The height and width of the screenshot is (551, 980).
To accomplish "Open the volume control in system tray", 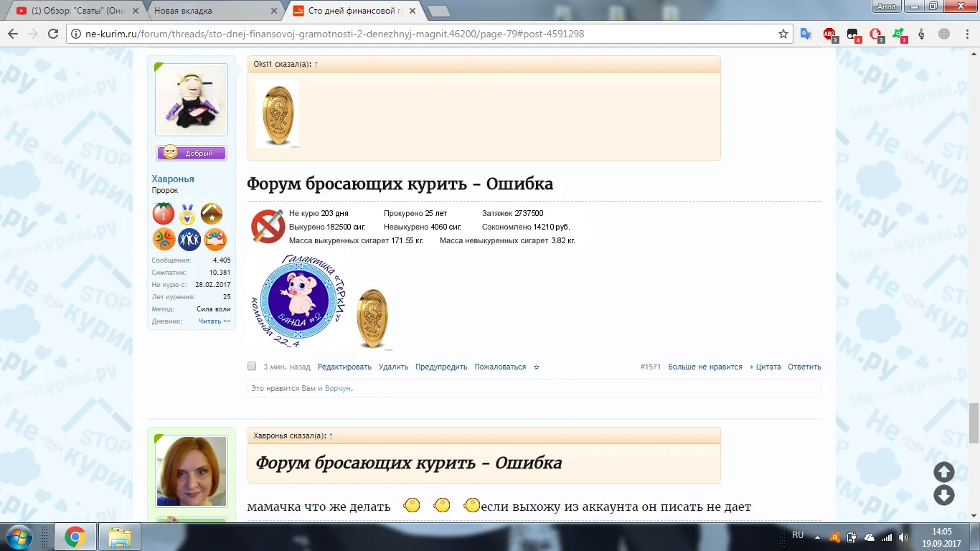I will click(904, 537).
